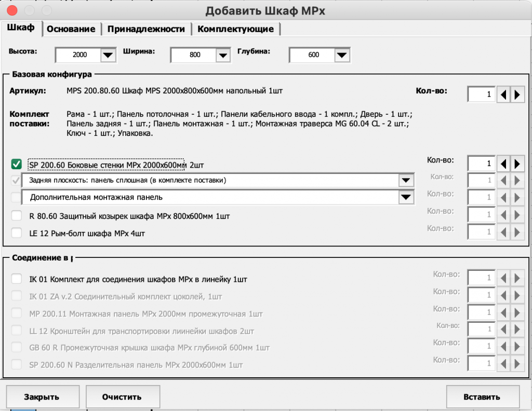Increase cabinet MPS 200.80.60 quantity with right arrow
Viewport: 532px width, 411px height.
coord(517,94)
